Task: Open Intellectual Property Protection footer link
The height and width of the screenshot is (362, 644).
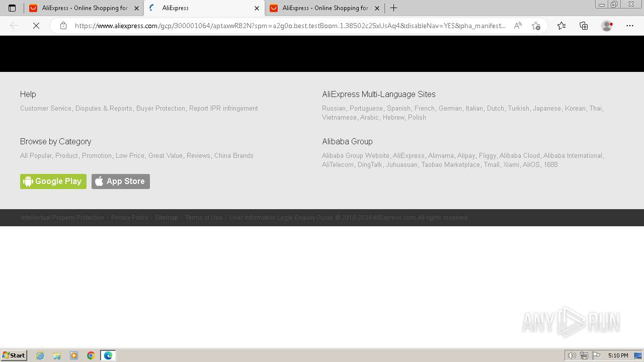Action: pyautogui.click(x=62, y=218)
